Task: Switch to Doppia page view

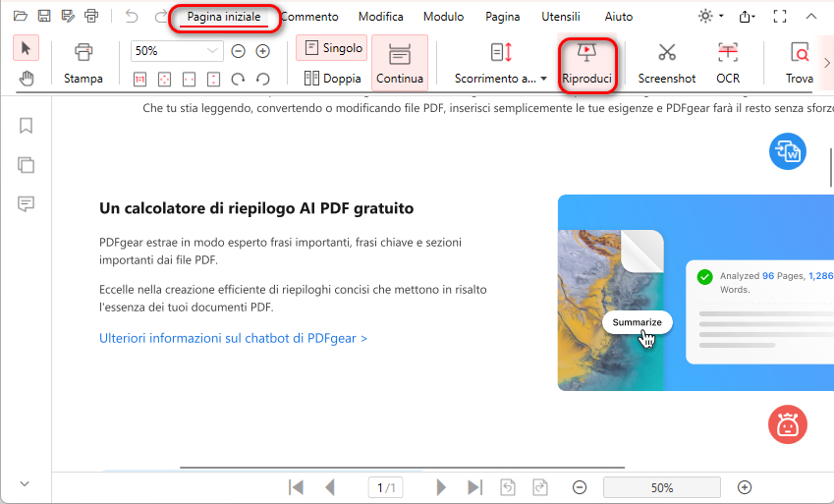Action: (332, 79)
